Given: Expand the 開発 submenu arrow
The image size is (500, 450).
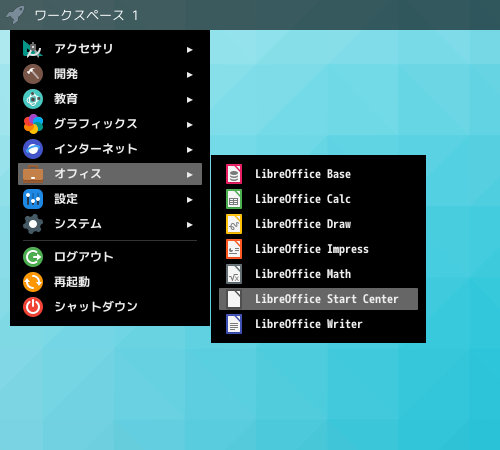Looking at the screenshot, I should pyautogui.click(x=190, y=75).
